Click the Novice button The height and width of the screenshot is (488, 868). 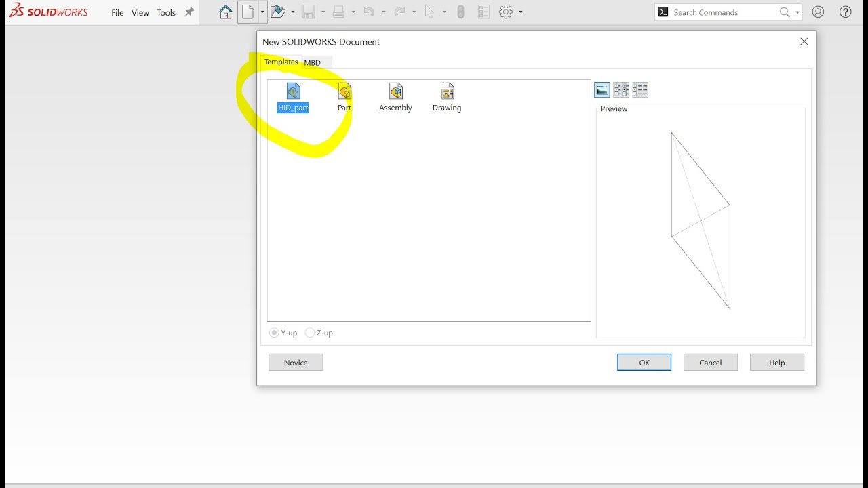tap(296, 363)
